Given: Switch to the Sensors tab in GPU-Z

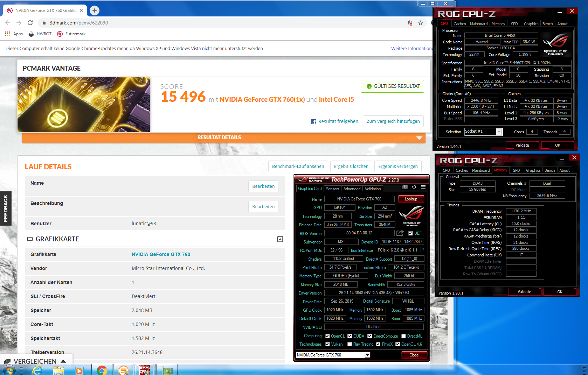Looking at the screenshot, I should point(332,189).
